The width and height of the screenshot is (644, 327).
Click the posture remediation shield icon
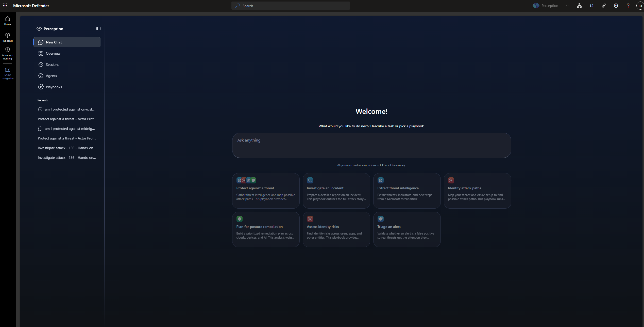(239, 219)
